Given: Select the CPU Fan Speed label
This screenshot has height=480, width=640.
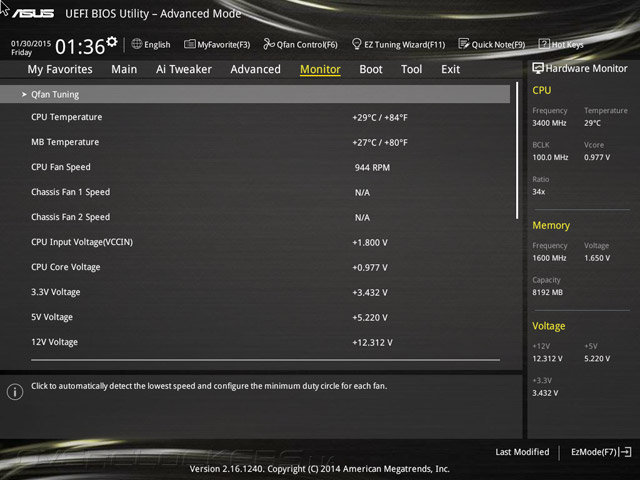Looking at the screenshot, I should (61, 167).
